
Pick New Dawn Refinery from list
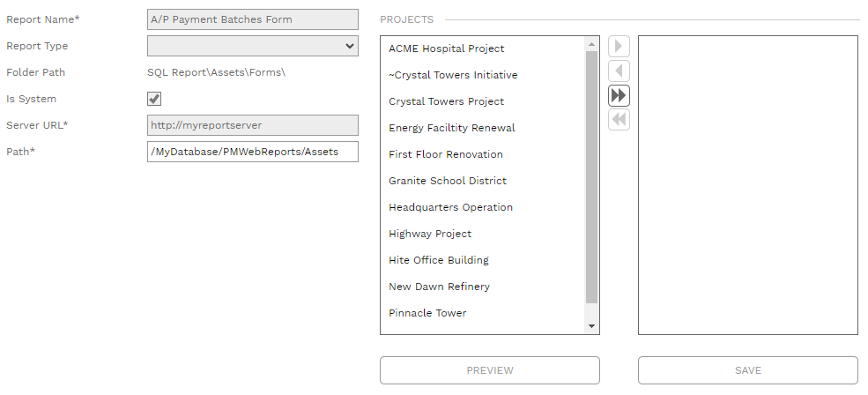(x=439, y=287)
